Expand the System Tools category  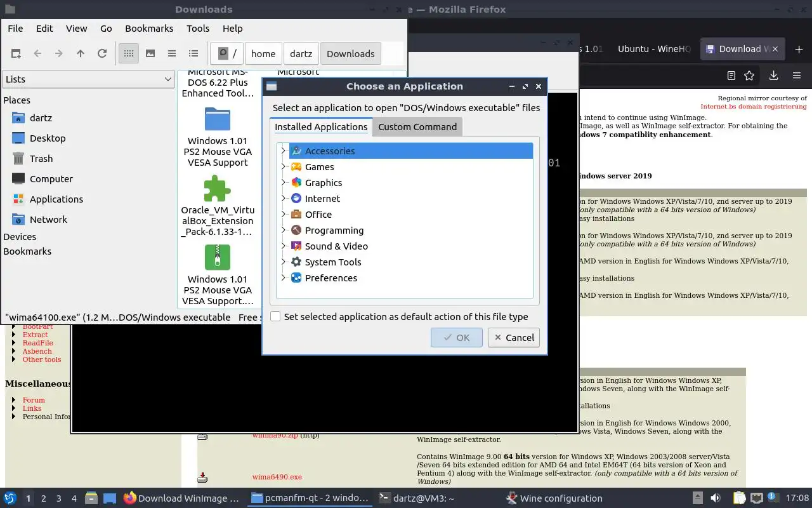pos(283,262)
